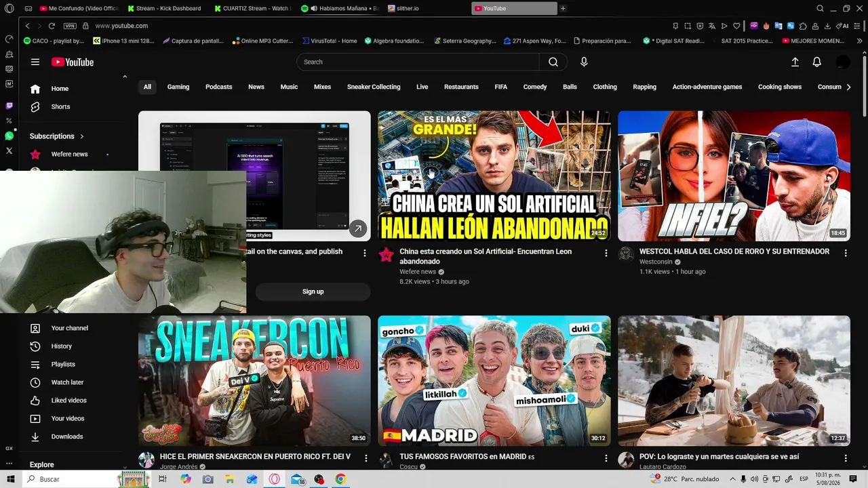Toggle the VPN badge in address bar
Viewport: 868px width, 488px height.
tap(70, 26)
